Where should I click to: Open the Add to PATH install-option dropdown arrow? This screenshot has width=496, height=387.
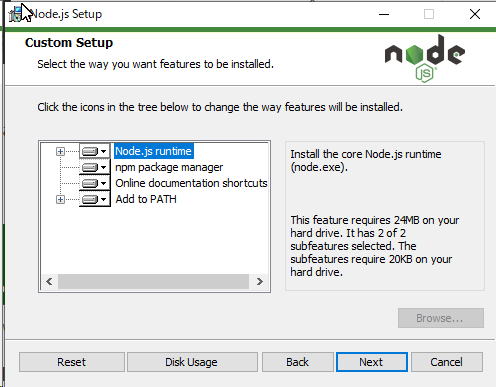click(x=104, y=199)
